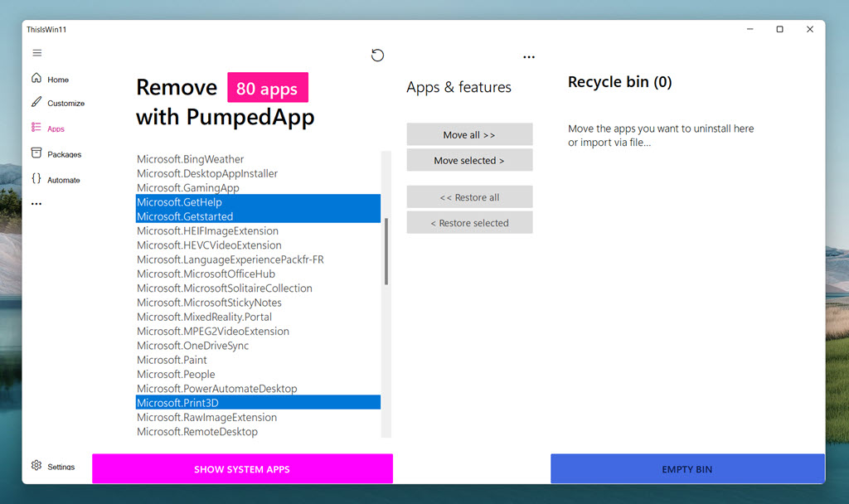Minimize the ThisIsWin11 window

(750, 29)
